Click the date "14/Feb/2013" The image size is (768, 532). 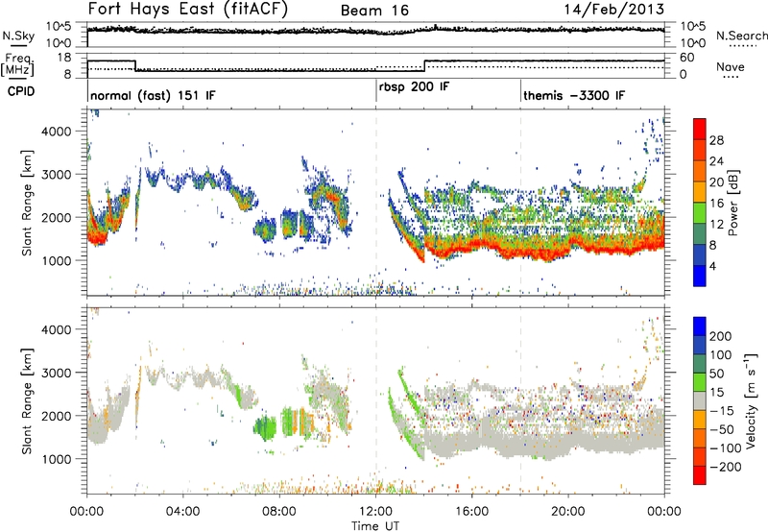click(614, 10)
